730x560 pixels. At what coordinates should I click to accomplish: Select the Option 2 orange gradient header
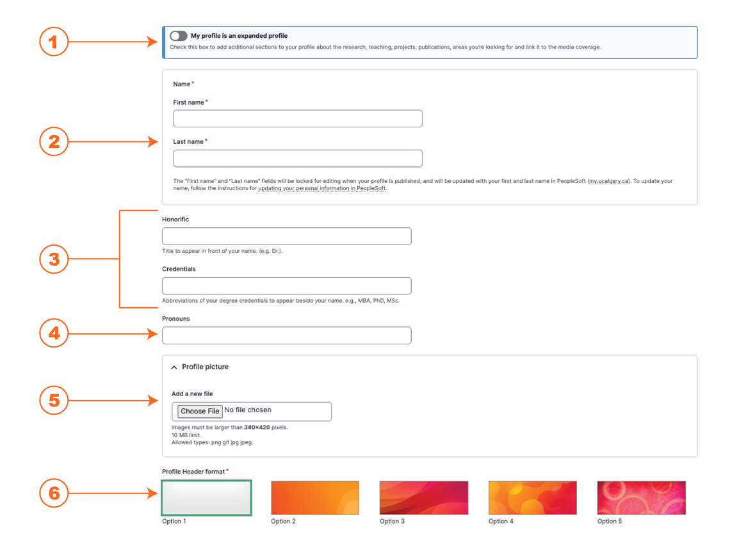click(315, 497)
